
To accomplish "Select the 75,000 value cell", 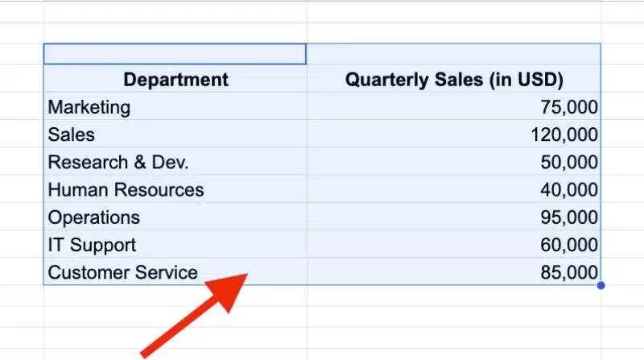I will point(454,106).
